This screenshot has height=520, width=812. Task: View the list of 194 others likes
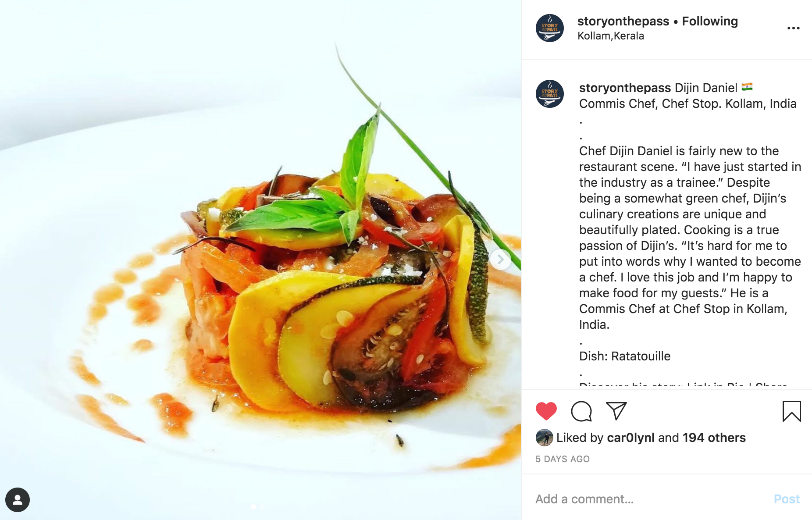click(714, 438)
